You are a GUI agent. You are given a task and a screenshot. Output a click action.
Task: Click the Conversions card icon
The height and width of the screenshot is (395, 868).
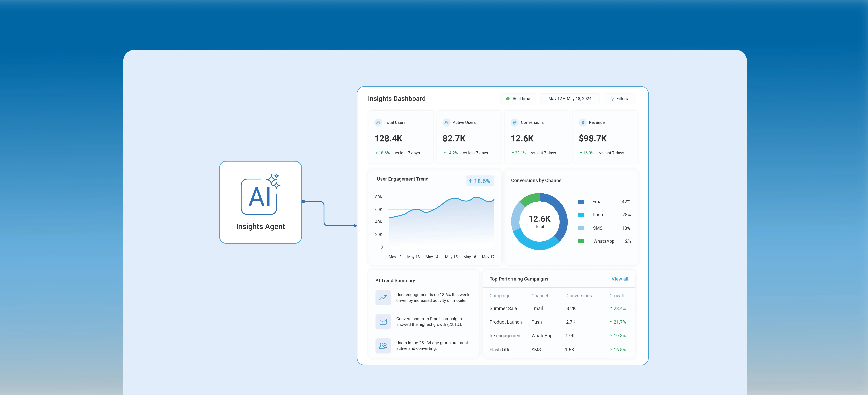point(515,122)
